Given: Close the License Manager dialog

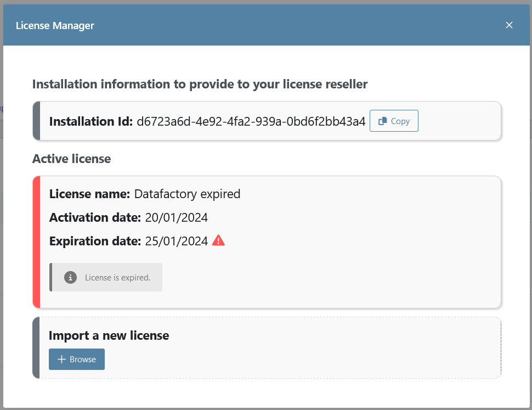Looking at the screenshot, I should pos(509,25).
